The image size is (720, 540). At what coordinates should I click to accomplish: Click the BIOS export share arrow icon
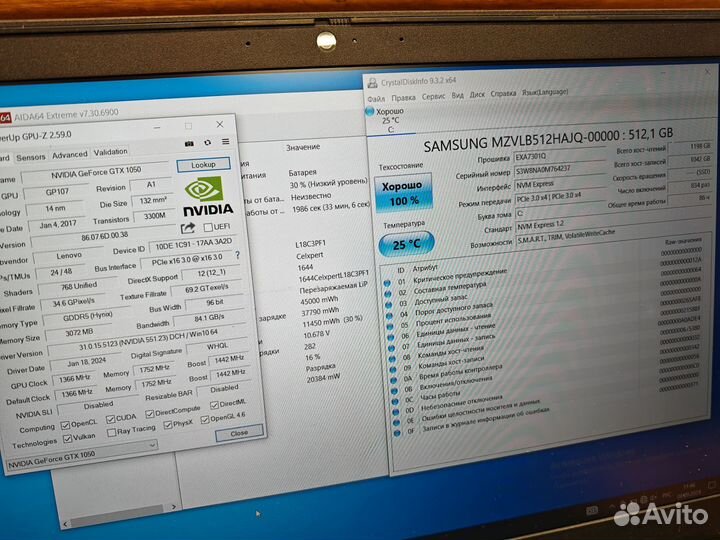pos(188,228)
